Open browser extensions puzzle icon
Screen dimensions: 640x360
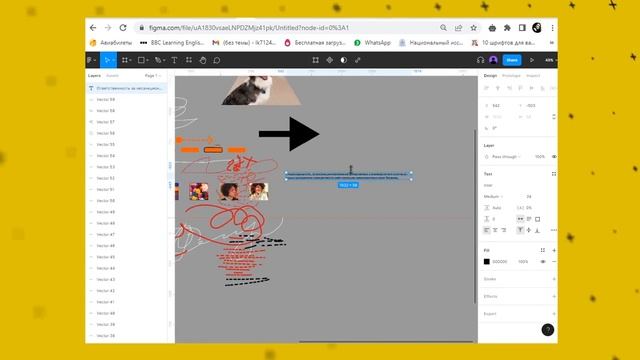pyautogui.click(x=507, y=28)
